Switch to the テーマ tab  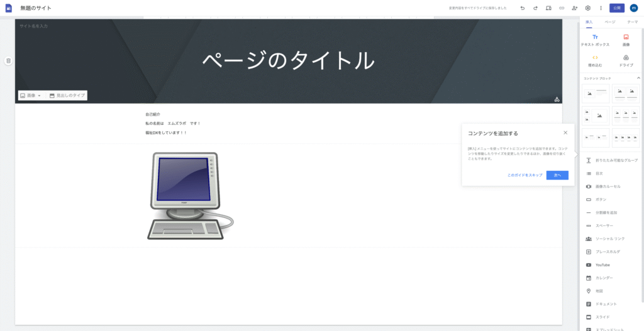click(633, 22)
